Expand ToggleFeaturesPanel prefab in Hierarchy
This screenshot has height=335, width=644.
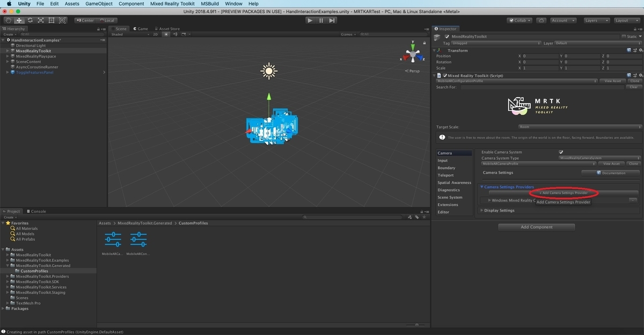pos(8,72)
